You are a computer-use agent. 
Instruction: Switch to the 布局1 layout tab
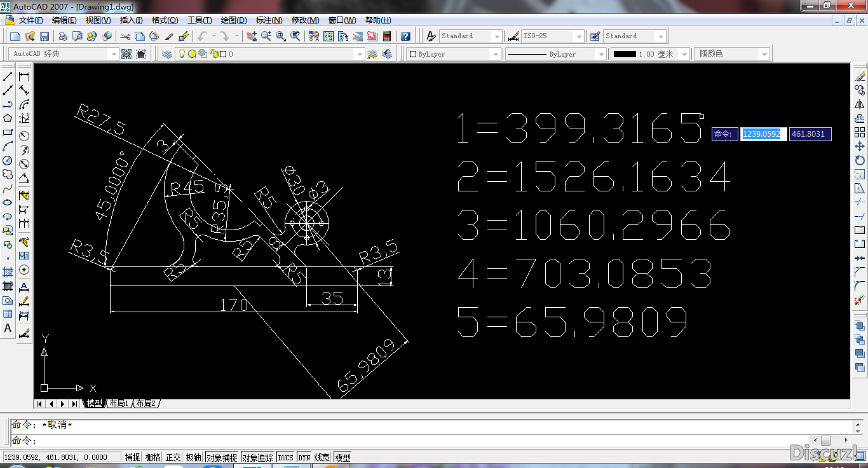coord(119,403)
